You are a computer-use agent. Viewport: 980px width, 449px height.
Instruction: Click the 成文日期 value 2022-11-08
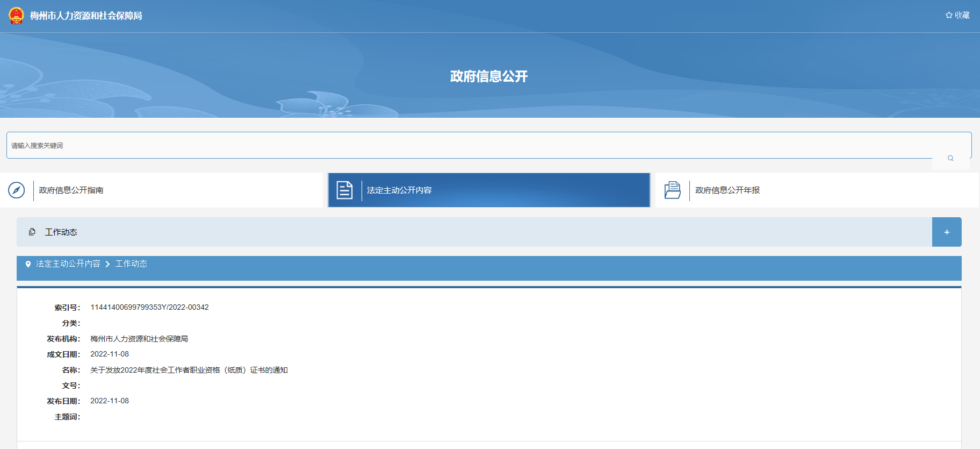pos(110,354)
